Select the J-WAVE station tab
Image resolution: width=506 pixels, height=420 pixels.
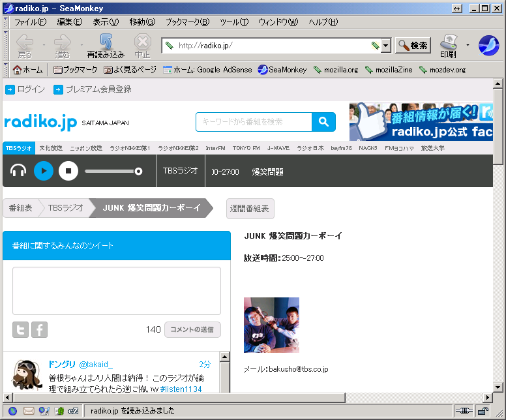coord(278,148)
